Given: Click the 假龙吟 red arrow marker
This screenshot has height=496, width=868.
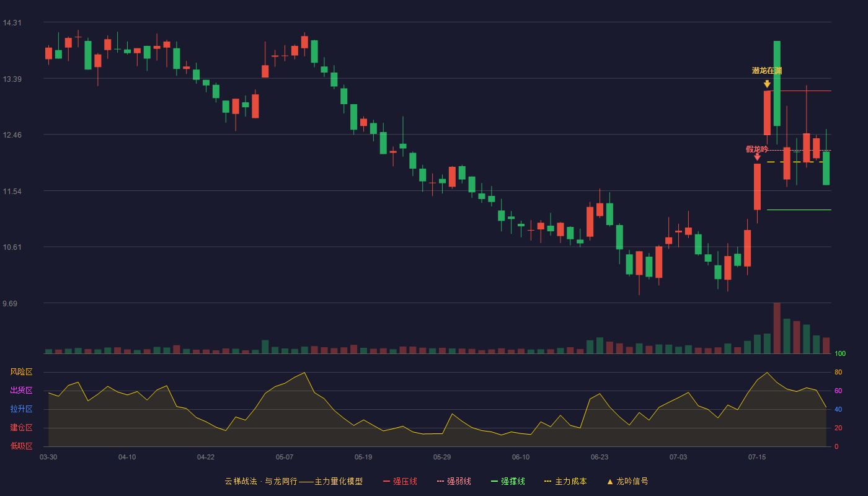Looking at the screenshot, I should tap(757, 157).
